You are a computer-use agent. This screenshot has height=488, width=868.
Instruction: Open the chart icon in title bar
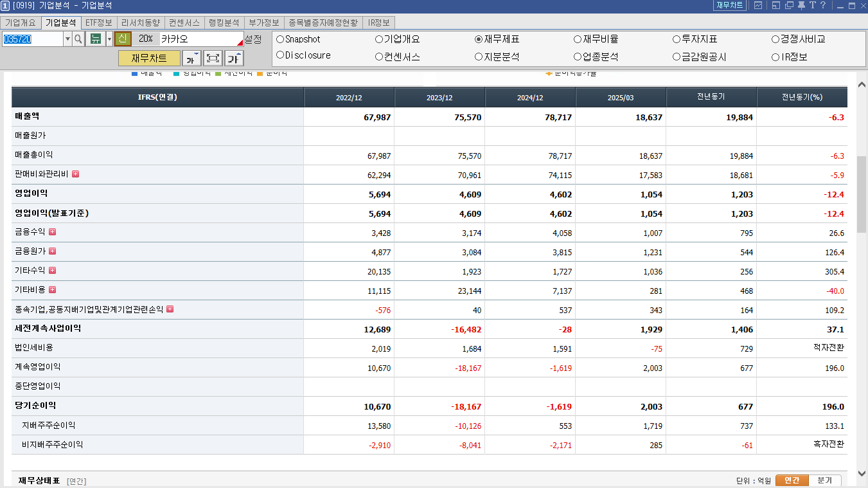758,5
